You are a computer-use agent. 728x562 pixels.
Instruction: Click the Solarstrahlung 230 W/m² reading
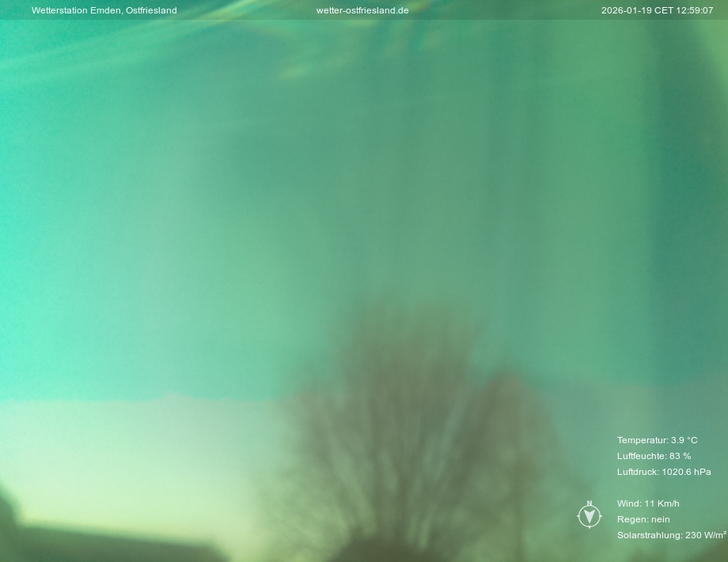click(x=671, y=535)
